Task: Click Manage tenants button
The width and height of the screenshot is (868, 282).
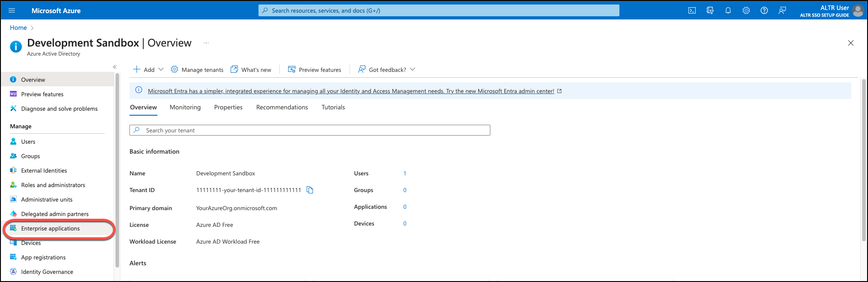Action: [x=197, y=70]
